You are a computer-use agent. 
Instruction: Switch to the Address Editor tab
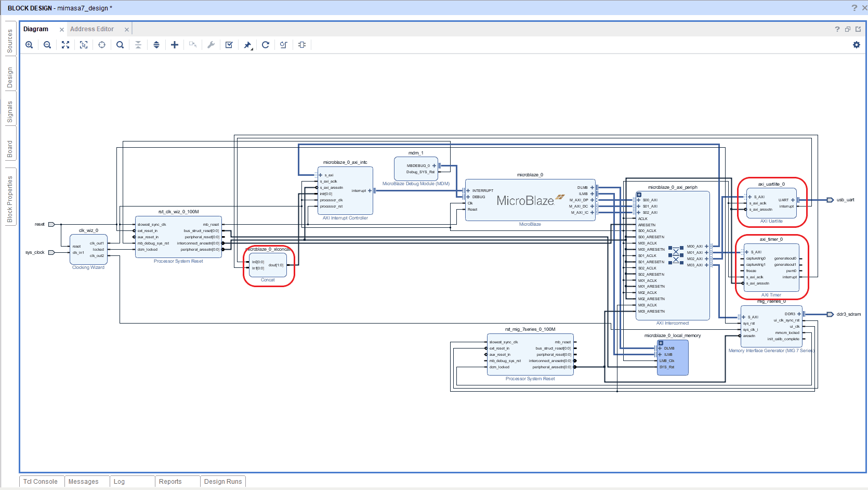[92, 29]
